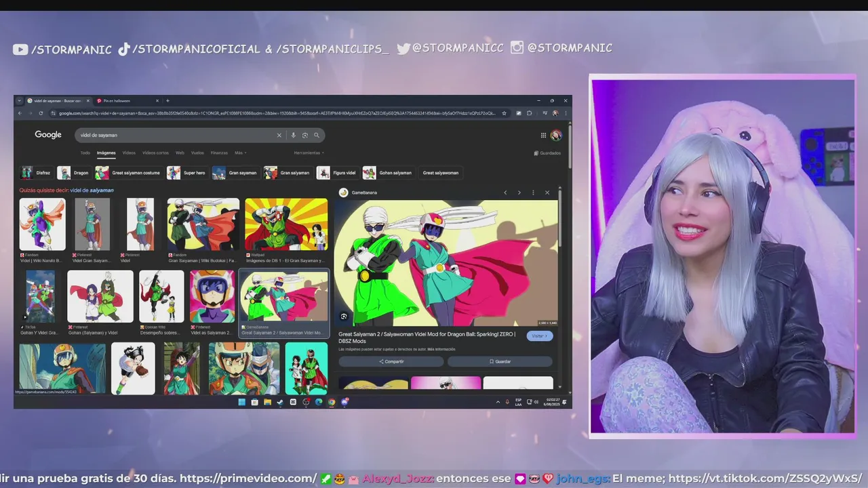Open File Explorer from taskbar

(x=267, y=402)
